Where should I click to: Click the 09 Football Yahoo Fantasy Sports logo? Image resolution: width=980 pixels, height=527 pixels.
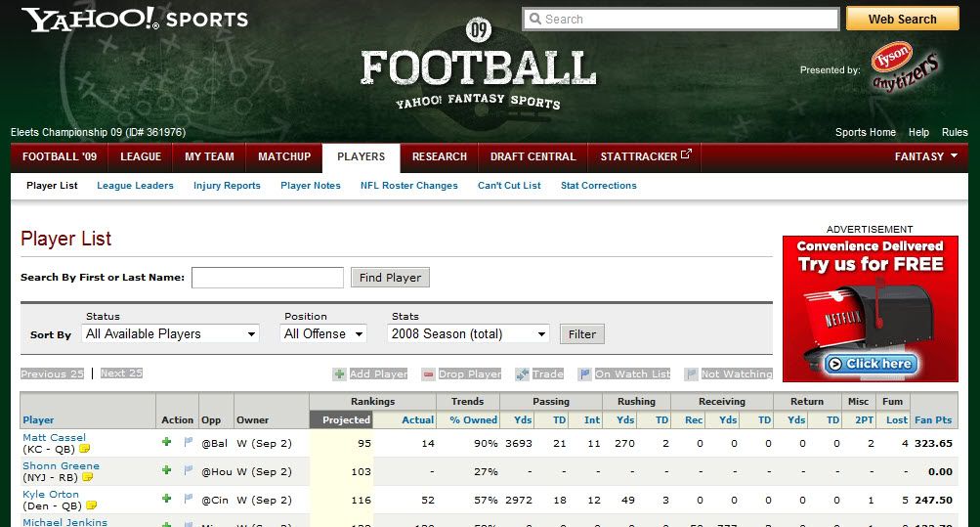(x=478, y=65)
